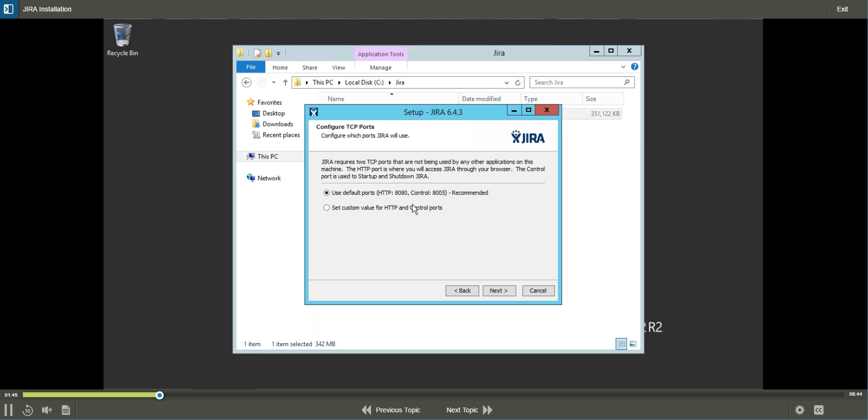Open Explorer help question mark
The image size is (868, 420).
635,67
